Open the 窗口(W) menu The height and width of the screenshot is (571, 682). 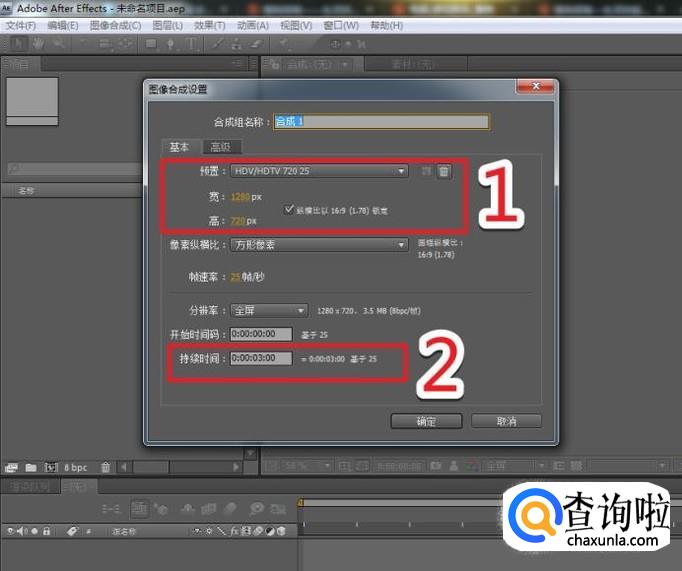point(341,26)
